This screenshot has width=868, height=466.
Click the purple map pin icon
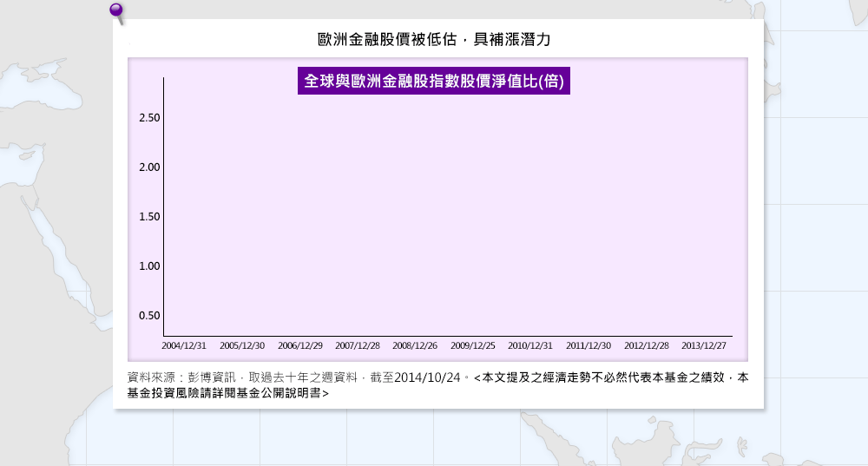coord(116,10)
